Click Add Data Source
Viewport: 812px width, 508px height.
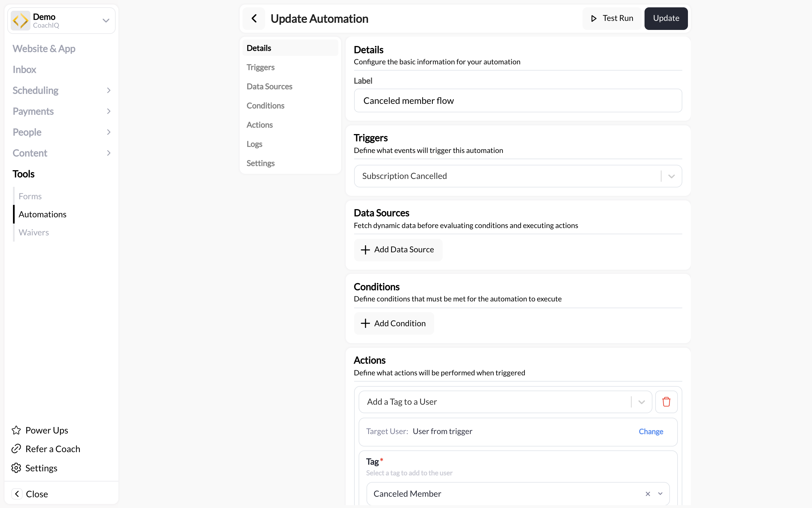tap(398, 250)
